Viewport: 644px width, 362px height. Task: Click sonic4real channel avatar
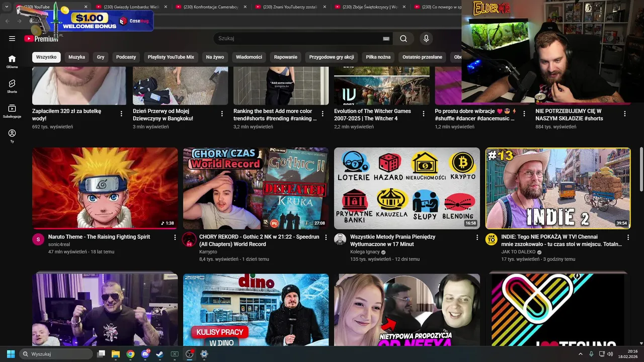(38, 239)
